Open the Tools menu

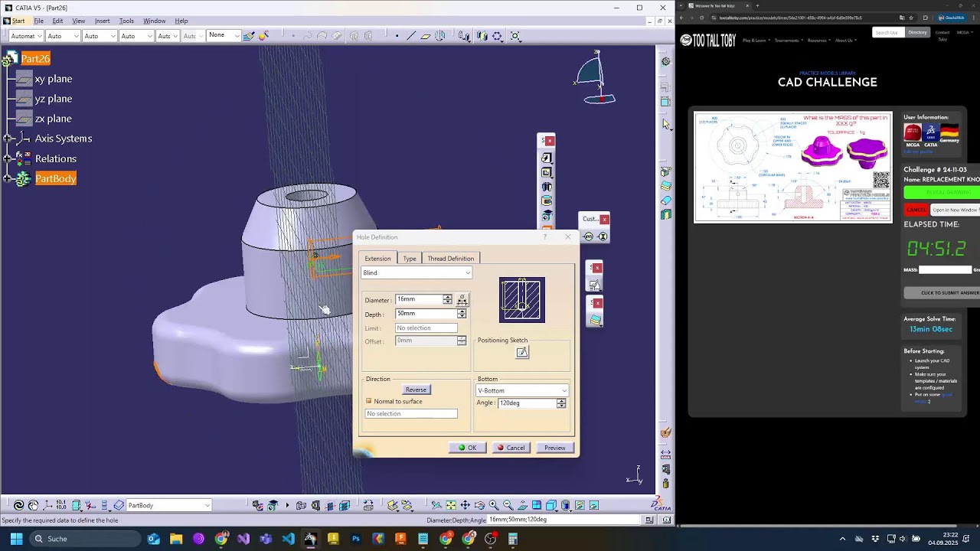point(126,21)
